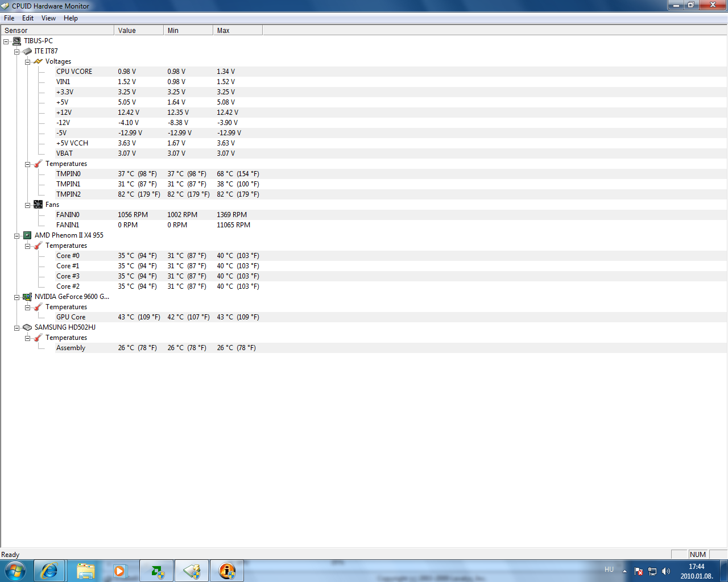728x582 pixels.
Task: Launch Internet Explorer from the taskbar
Action: [49, 571]
